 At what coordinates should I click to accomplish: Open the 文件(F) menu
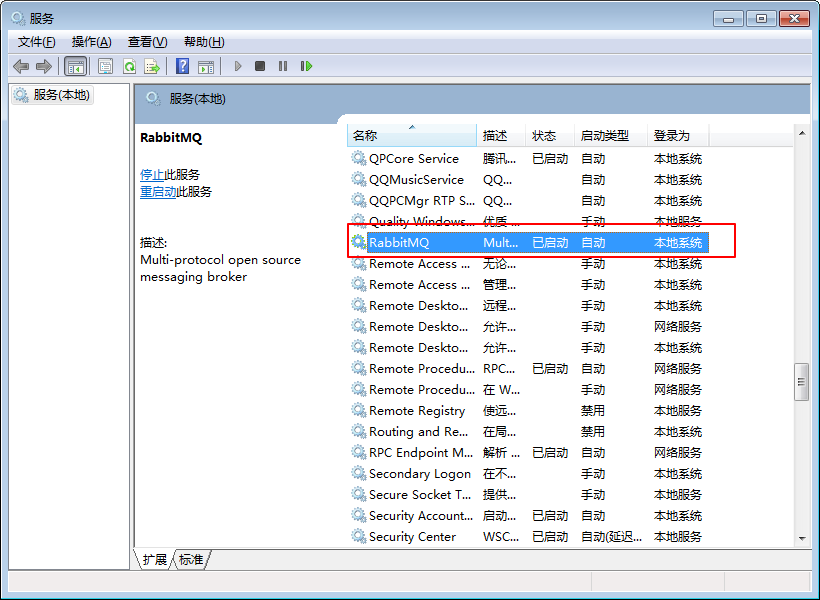37,41
